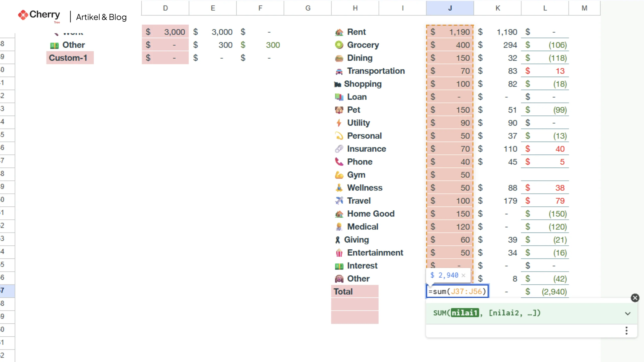This screenshot has height=362, width=644.
Task: Select column J header
Action: point(450,8)
